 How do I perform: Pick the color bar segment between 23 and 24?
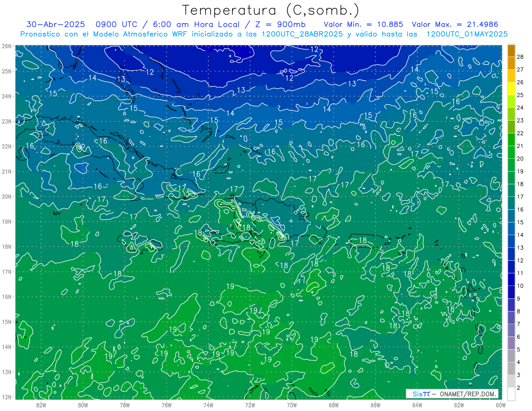pyautogui.click(x=511, y=114)
